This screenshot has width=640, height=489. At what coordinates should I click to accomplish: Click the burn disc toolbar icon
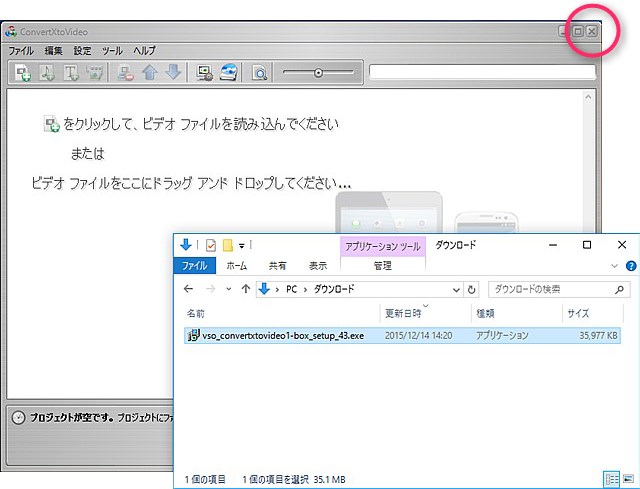pos(229,72)
